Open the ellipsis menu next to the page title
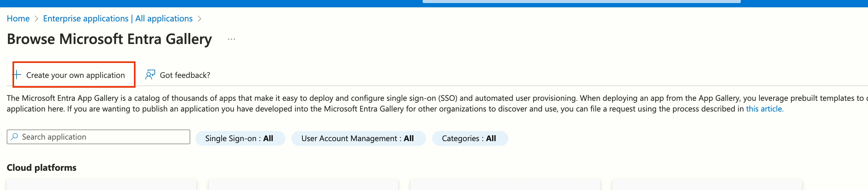 [232, 39]
